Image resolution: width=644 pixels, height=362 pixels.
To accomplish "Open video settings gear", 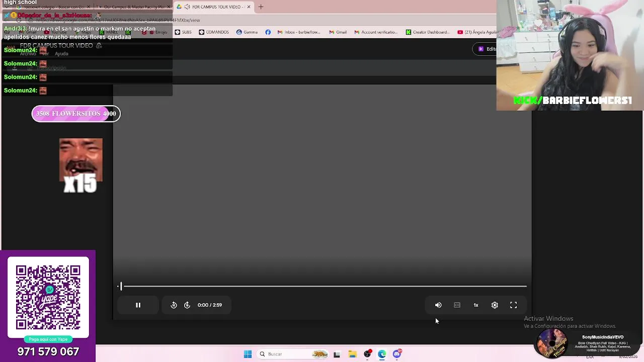I will click(495, 305).
